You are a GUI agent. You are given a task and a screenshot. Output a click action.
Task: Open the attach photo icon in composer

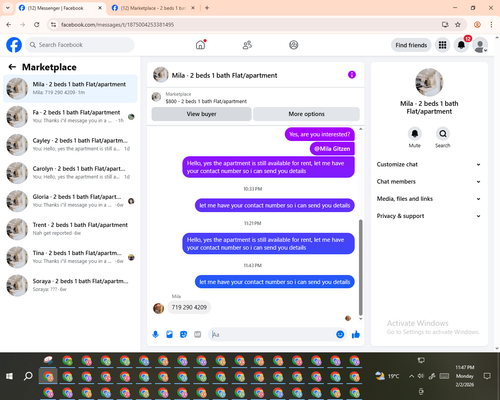169,334
